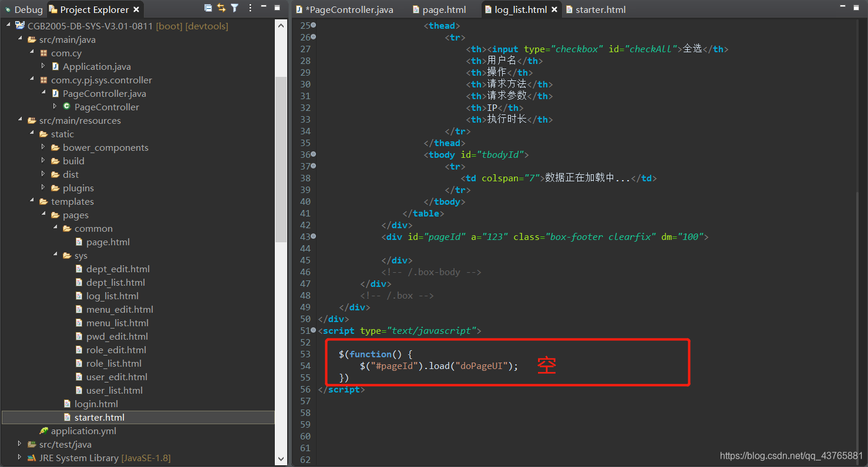Click the pages folder icon

point(55,215)
